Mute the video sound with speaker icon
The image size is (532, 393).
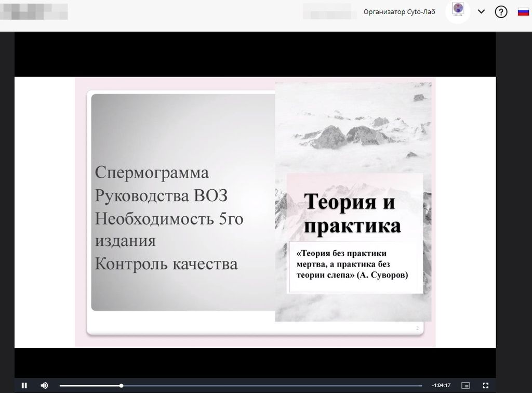coord(44,385)
